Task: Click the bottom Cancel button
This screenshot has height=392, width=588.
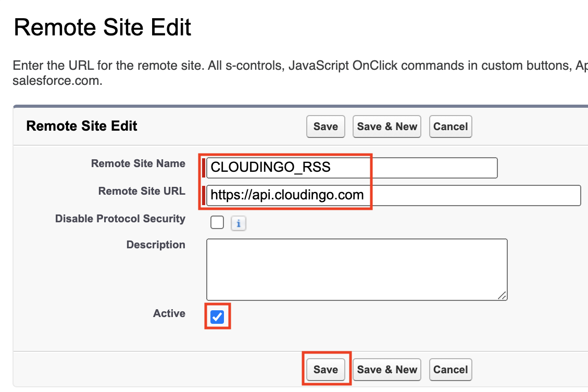Action: (451, 370)
